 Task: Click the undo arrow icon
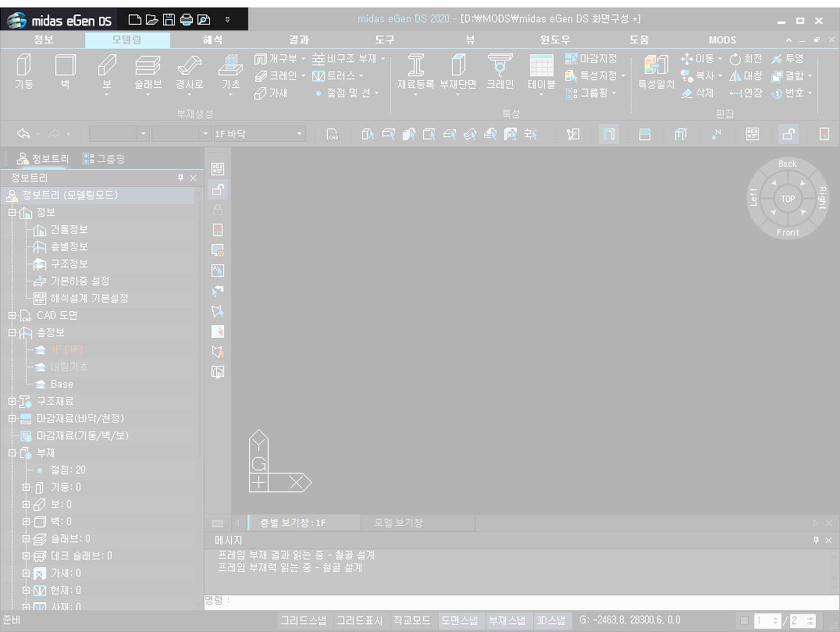pos(23,133)
